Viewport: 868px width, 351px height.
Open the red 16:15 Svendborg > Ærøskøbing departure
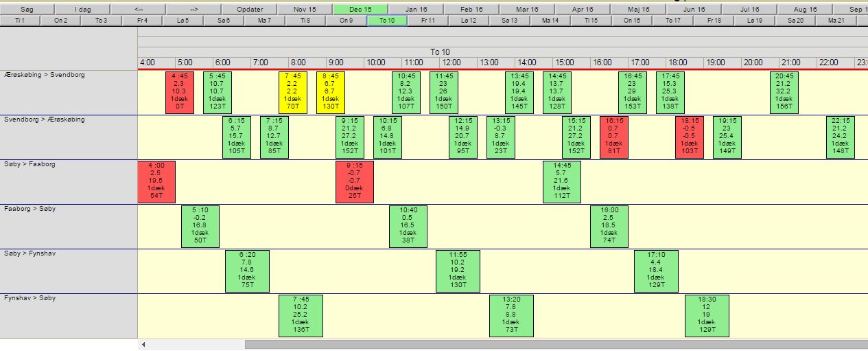click(614, 137)
